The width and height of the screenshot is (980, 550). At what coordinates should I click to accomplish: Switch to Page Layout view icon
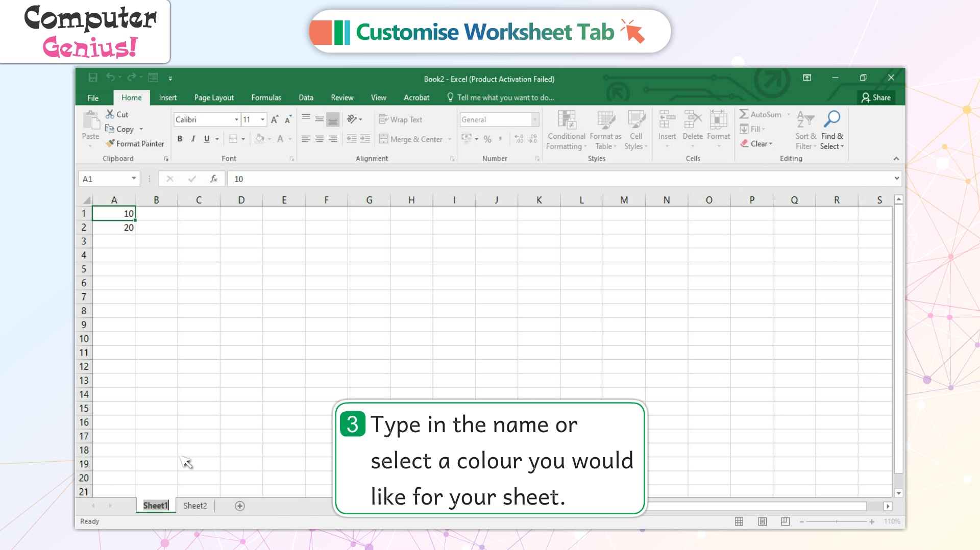[x=762, y=521]
